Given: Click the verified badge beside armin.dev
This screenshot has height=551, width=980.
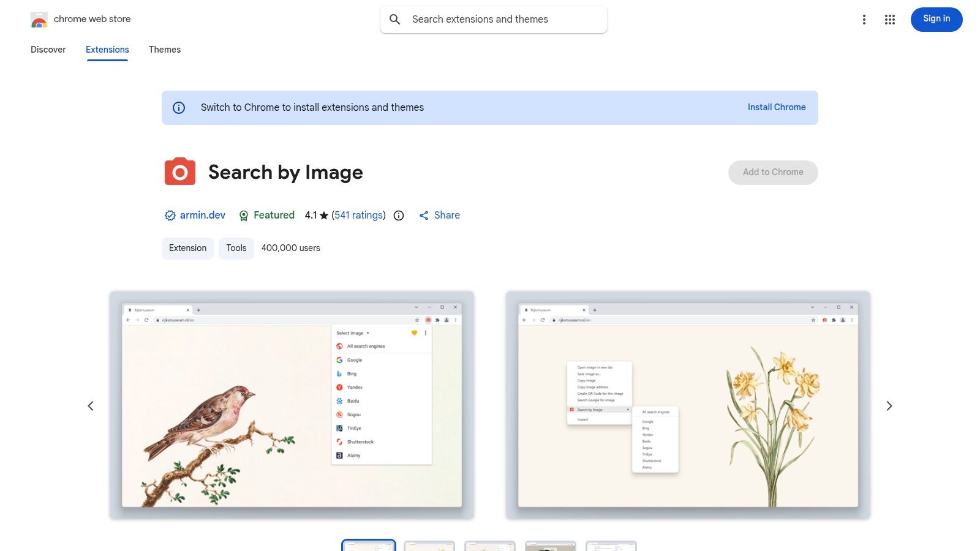Looking at the screenshot, I should pyautogui.click(x=170, y=216).
